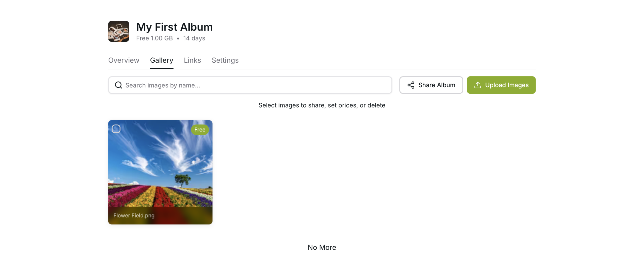Image resolution: width=644 pixels, height=263 pixels.
Task: Click the Flower Field.png filename label
Action: [134, 215]
